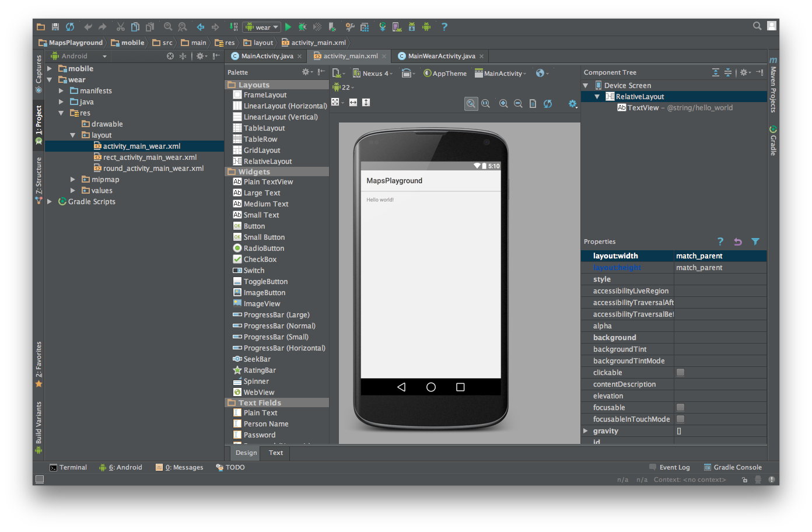The width and height of the screenshot is (812, 532).
Task: Click the filter funnel icon in Properties
Action: click(755, 242)
